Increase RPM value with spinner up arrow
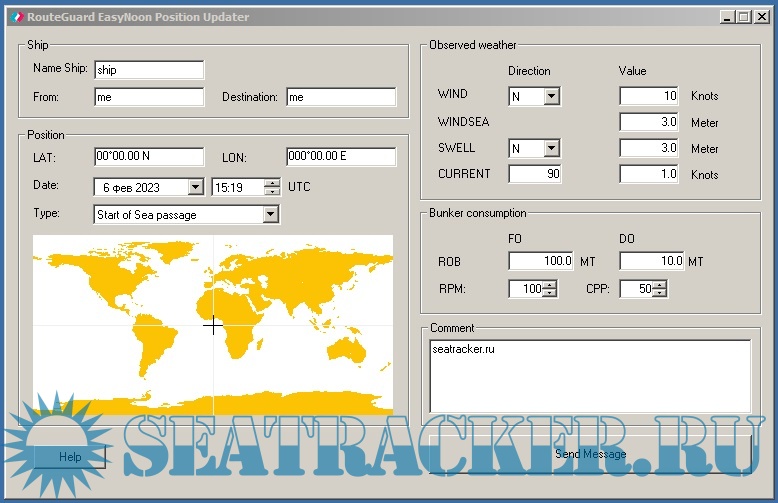The image size is (778, 503). click(x=549, y=285)
